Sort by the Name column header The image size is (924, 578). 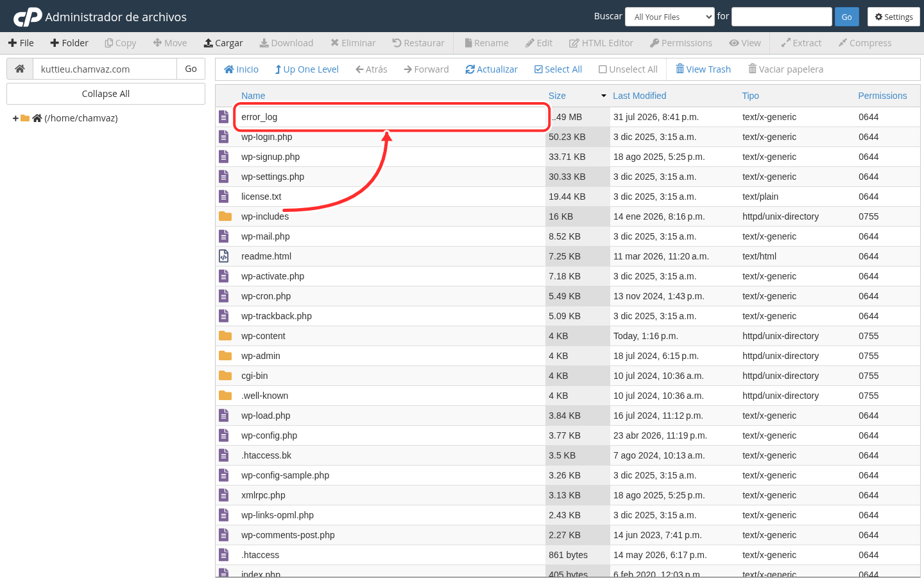point(253,96)
